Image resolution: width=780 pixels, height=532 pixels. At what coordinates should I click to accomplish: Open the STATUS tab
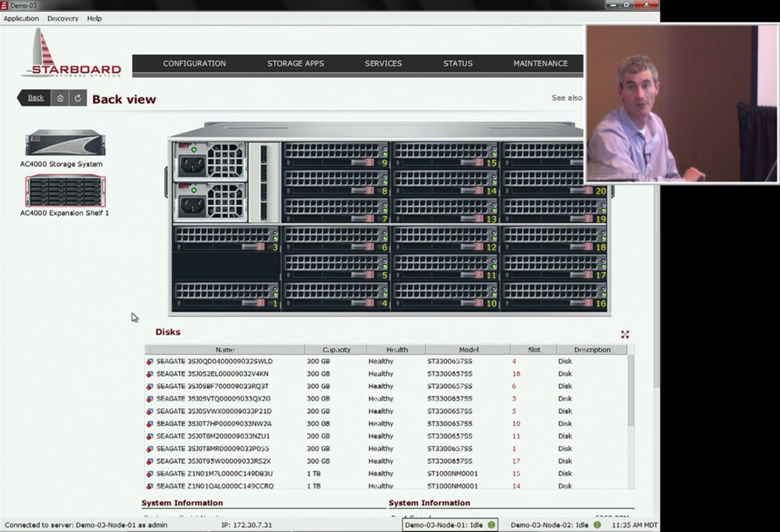point(458,63)
